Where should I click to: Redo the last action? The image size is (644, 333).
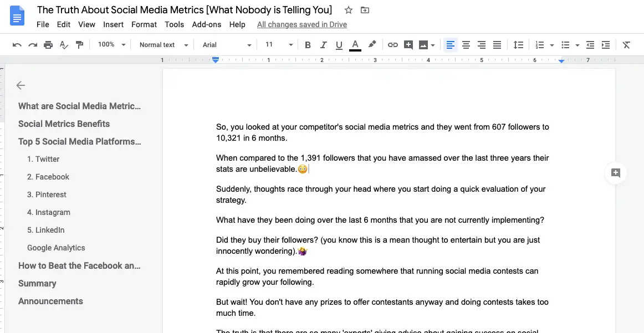(33, 45)
